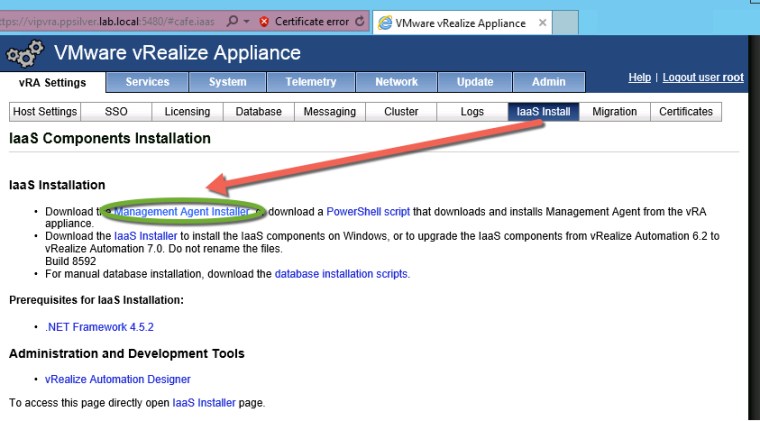Click the .NET Framework 4.5.2 link
The height and width of the screenshot is (421, 760).
(99, 327)
